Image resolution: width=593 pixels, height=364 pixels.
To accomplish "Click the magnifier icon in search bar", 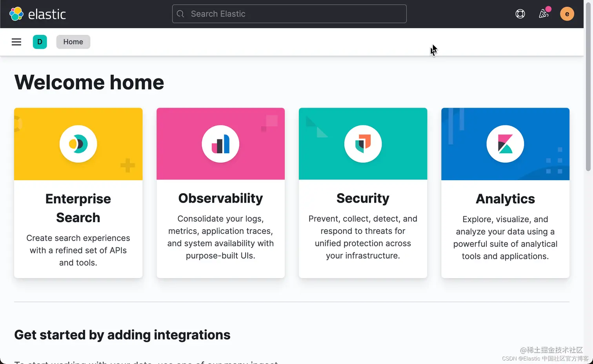I will click(x=180, y=14).
